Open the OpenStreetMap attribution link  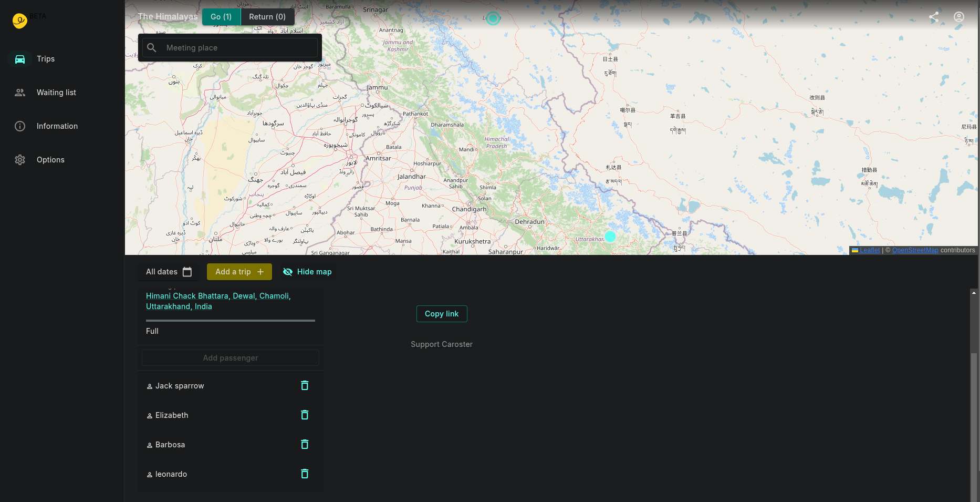[x=915, y=250]
